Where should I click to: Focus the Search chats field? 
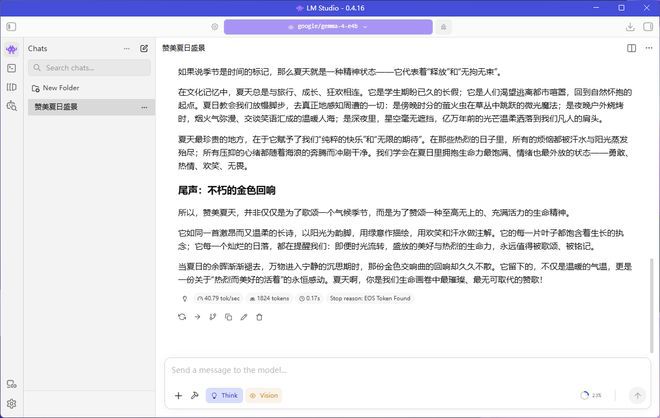tap(89, 68)
